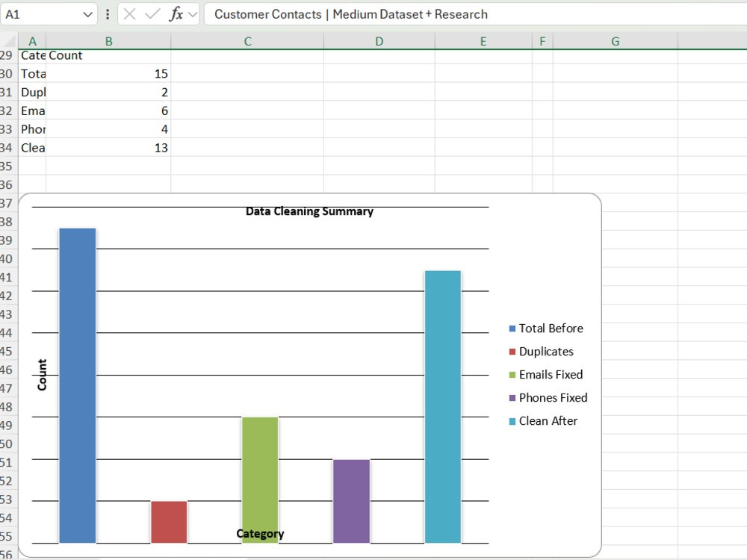Expand the dropdown arrow beside the fx button
This screenshot has height=560, width=747.
(193, 15)
